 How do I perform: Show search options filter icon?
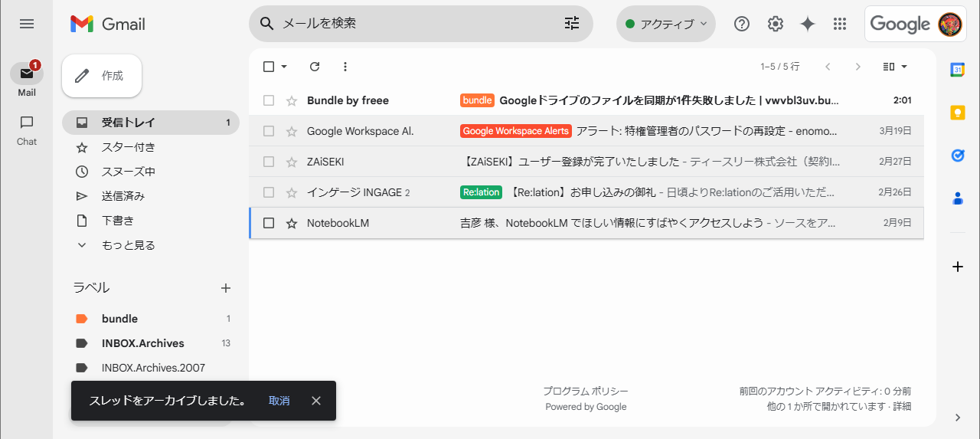pyautogui.click(x=572, y=23)
